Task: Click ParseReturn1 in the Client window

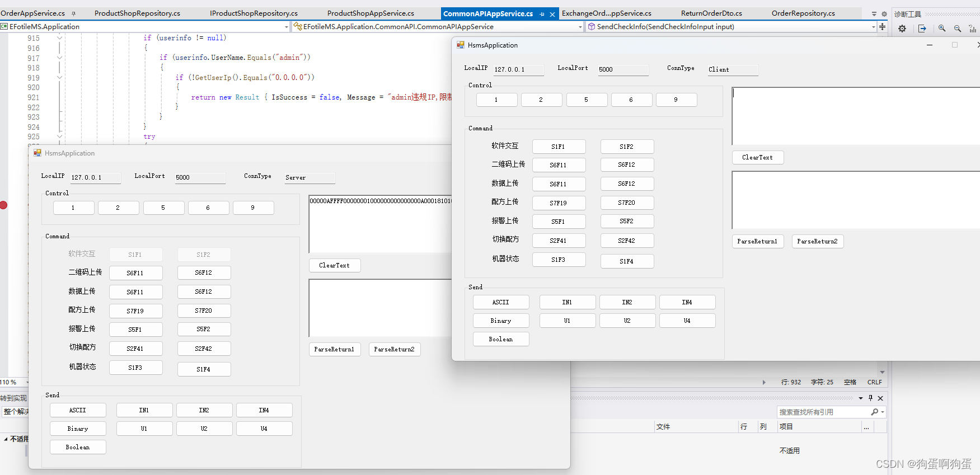Action: 758,241
